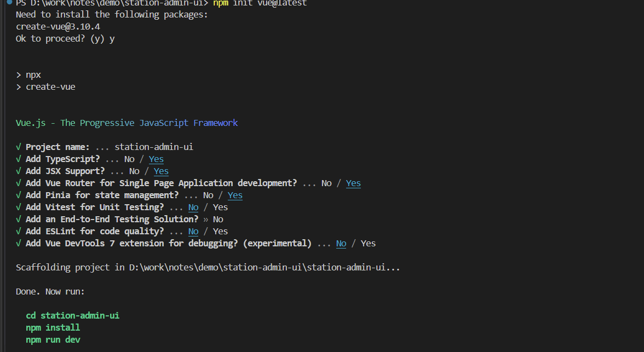Click the green npm install command
Image resolution: width=644 pixels, height=352 pixels.
53,327
